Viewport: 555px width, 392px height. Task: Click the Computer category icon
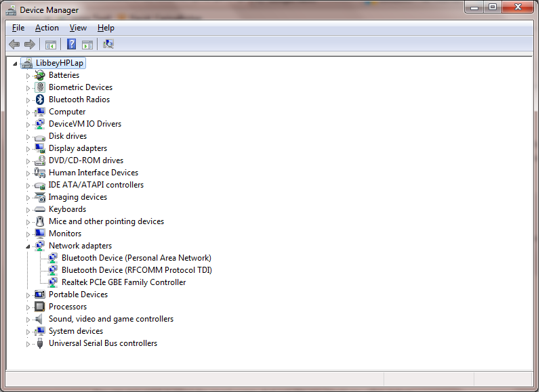tap(39, 112)
